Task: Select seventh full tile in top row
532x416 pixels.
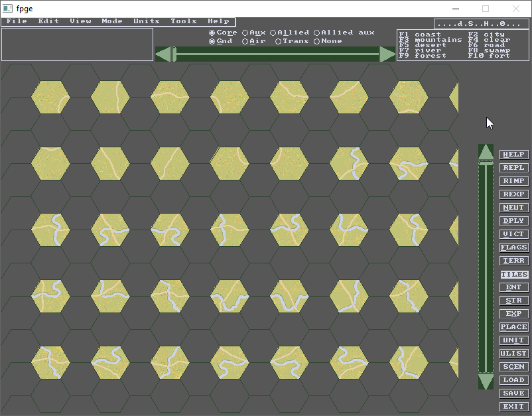Action: pos(409,97)
